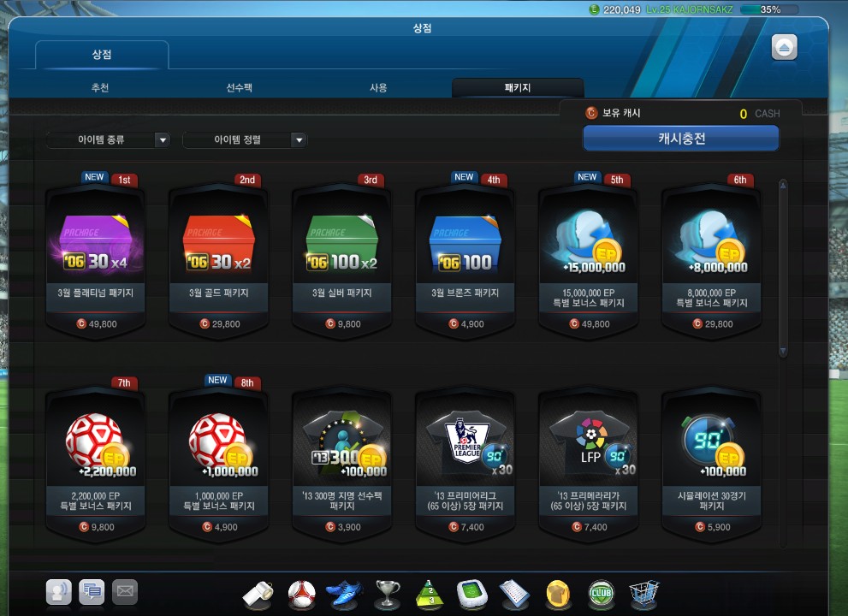Viewport: 848px width, 616px height.
Task: Click the 35% experience progress bar
Action: tap(769, 9)
